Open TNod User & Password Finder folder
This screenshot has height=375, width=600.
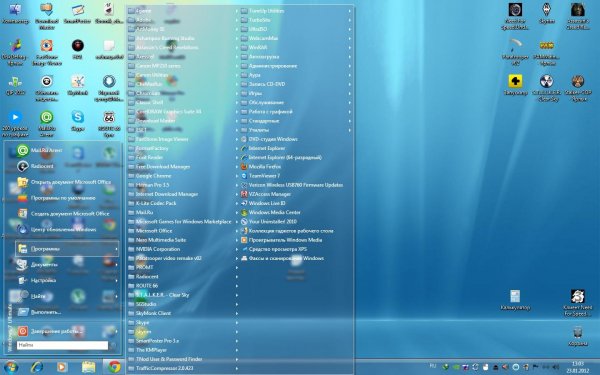coord(165,359)
